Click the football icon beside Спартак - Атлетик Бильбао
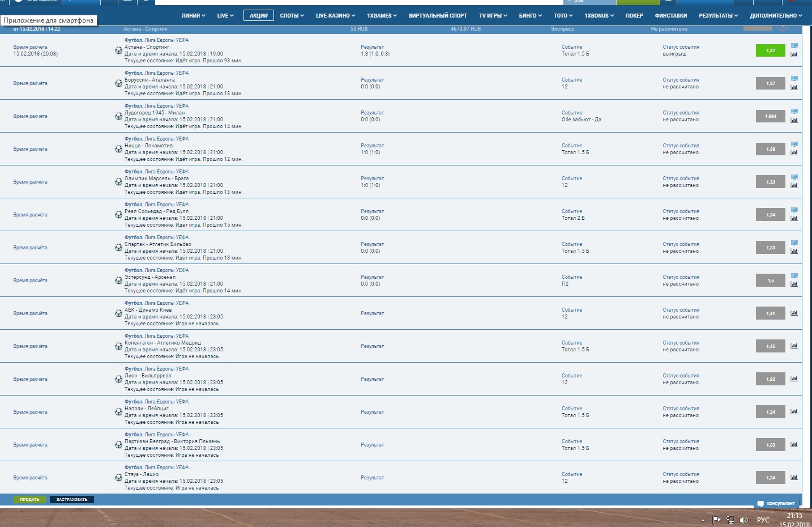The width and height of the screenshot is (812, 527). tap(119, 248)
